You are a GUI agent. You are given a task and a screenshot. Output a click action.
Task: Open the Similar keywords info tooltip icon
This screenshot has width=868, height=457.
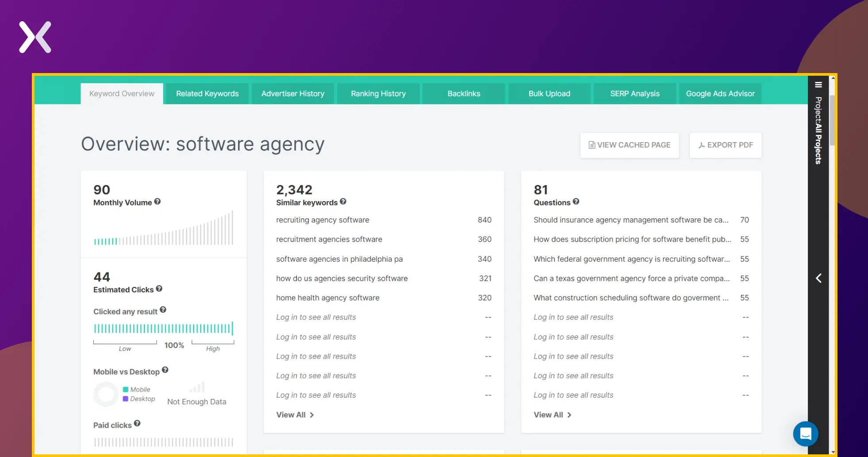coord(343,202)
